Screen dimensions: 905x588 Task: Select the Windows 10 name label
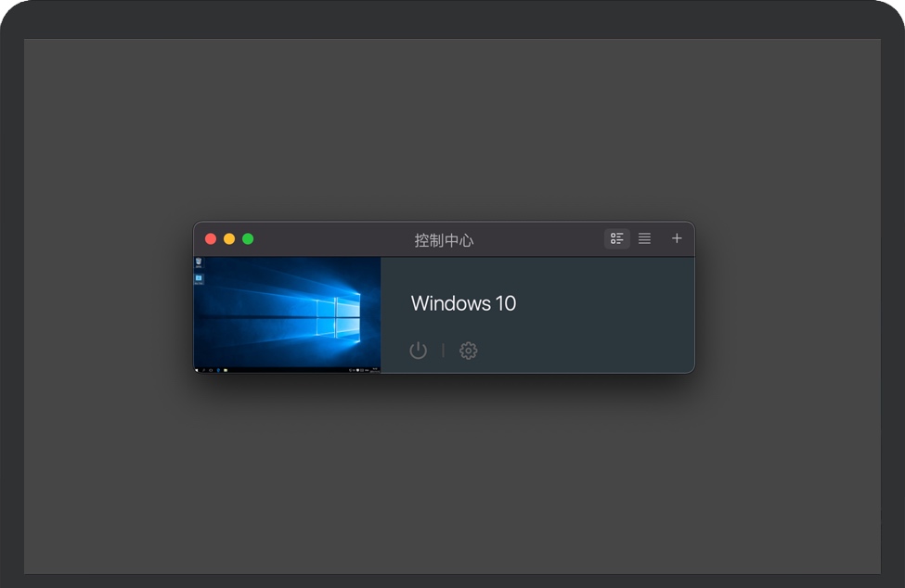click(463, 303)
